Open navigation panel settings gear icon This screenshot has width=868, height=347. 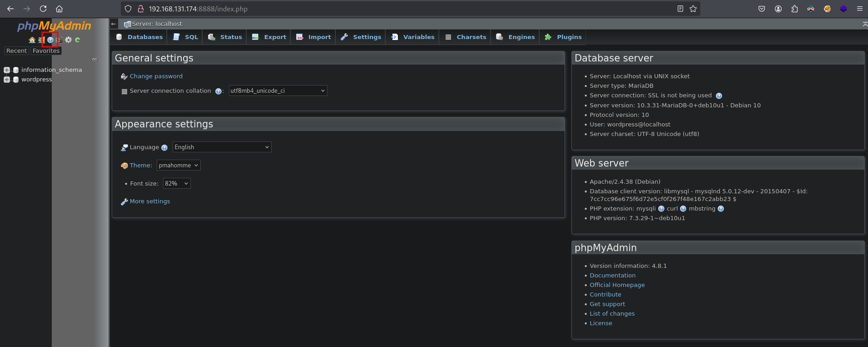pyautogui.click(x=69, y=40)
